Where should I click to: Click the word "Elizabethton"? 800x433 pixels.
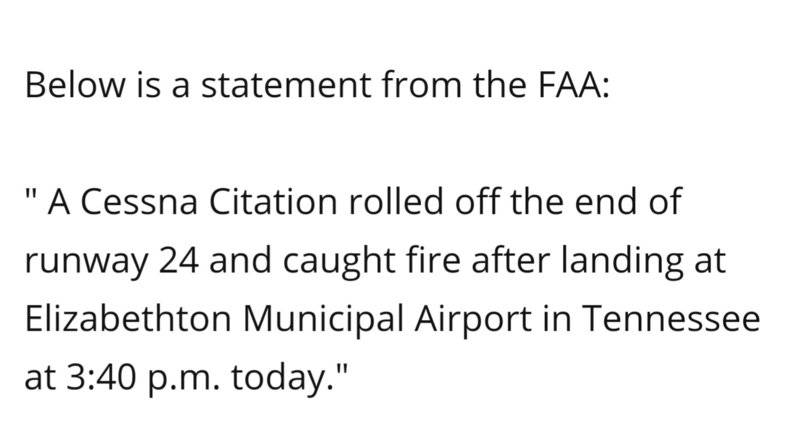tap(128, 319)
